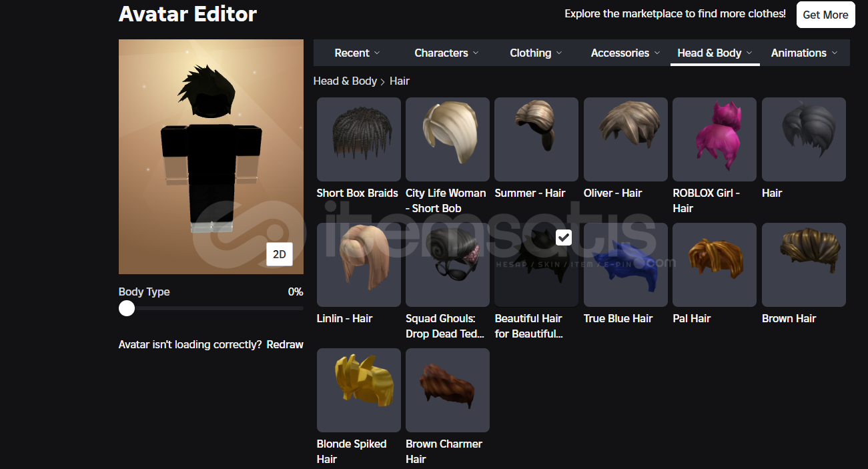Click the Summer - Hair title text
The height and width of the screenshot is (469, 868).
(x=530, y=193)
